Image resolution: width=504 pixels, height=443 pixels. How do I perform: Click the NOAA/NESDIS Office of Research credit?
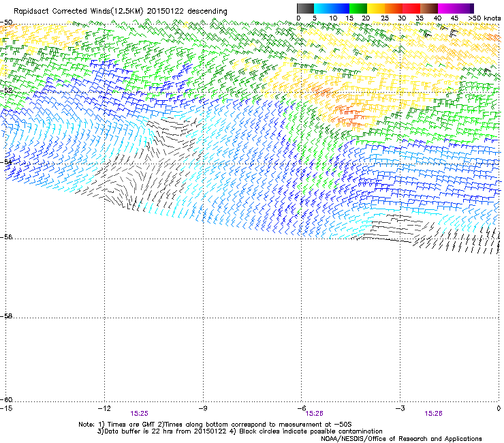click(401, 439)
